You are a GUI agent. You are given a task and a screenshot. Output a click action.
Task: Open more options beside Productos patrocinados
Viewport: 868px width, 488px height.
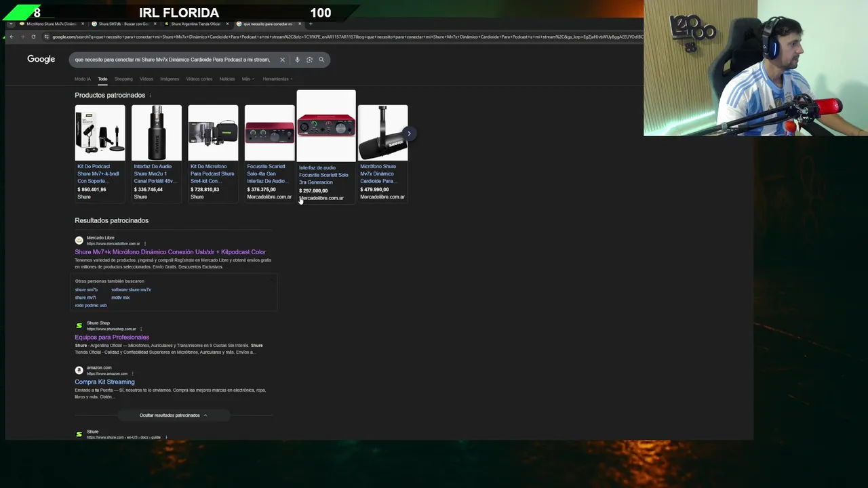coord(150,96)
